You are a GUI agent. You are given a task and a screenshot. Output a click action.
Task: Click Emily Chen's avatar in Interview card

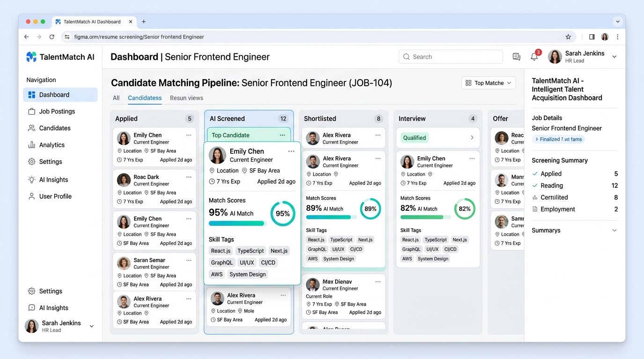407,162
